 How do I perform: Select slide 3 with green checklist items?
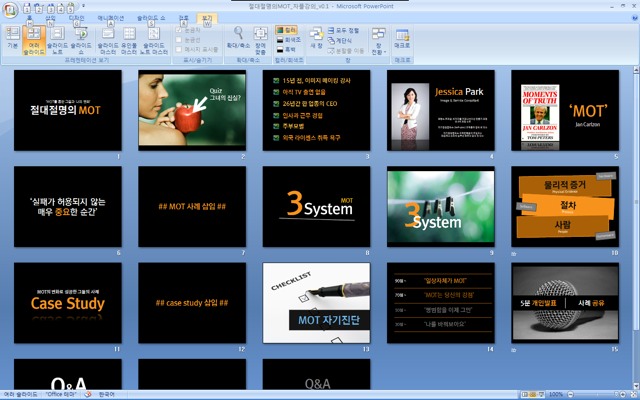[316, 110]
